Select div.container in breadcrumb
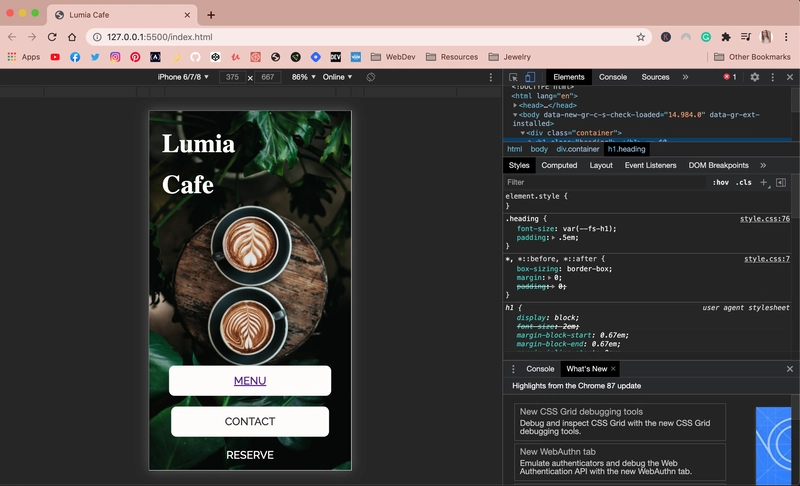This screenshot has height=486, width=800. click(x=578, y=149)
